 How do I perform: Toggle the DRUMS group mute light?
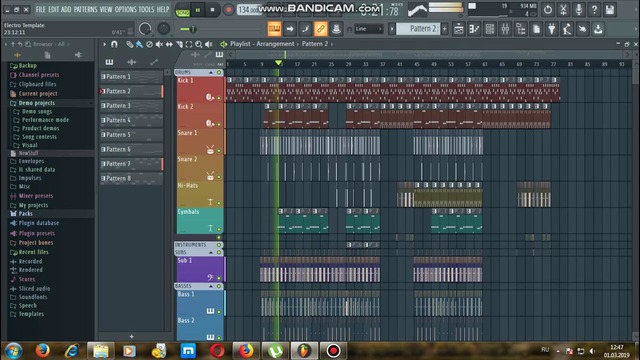219,72
